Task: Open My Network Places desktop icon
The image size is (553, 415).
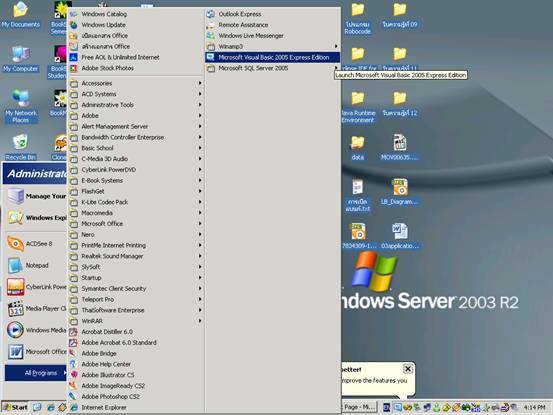Action: [20, 106]
